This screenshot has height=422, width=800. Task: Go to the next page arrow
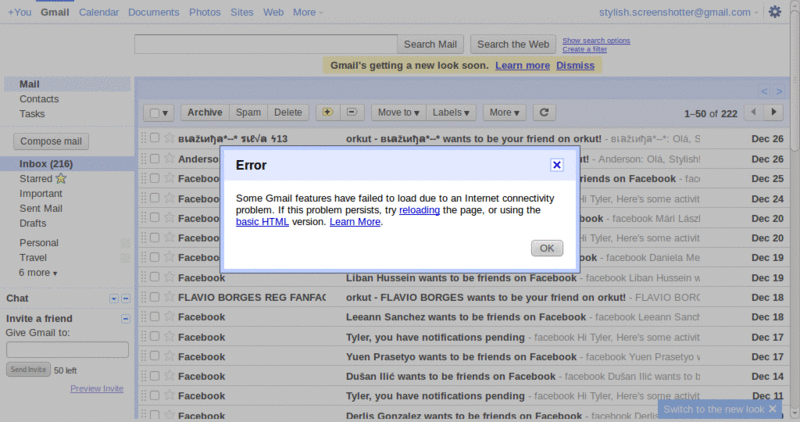[773, 112]
